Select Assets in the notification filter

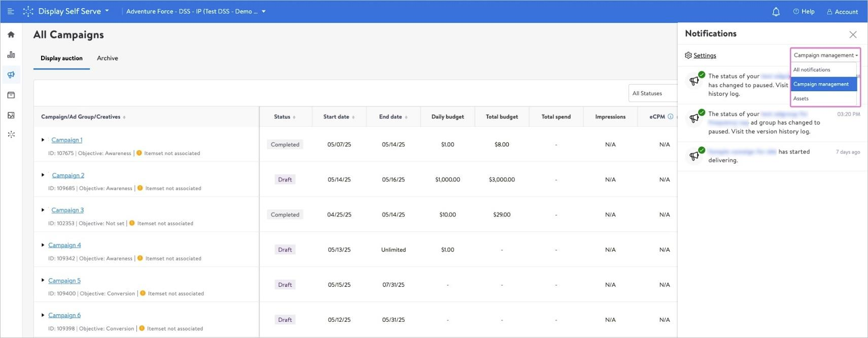[x=801, y=99]
